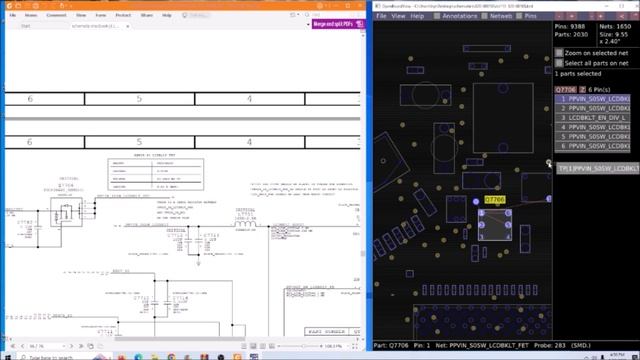This screenshot has width=640, height=360.
Task: Select pin row 2 in the pin list
Action: tap(592, 108)
